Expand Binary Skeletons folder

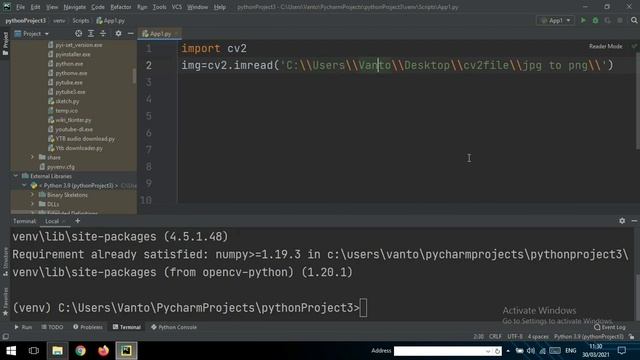(x=32, y=195)
